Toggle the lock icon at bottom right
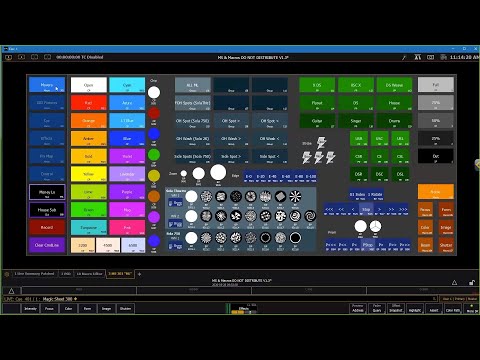 pyautogui.click(x=472, y=283)
